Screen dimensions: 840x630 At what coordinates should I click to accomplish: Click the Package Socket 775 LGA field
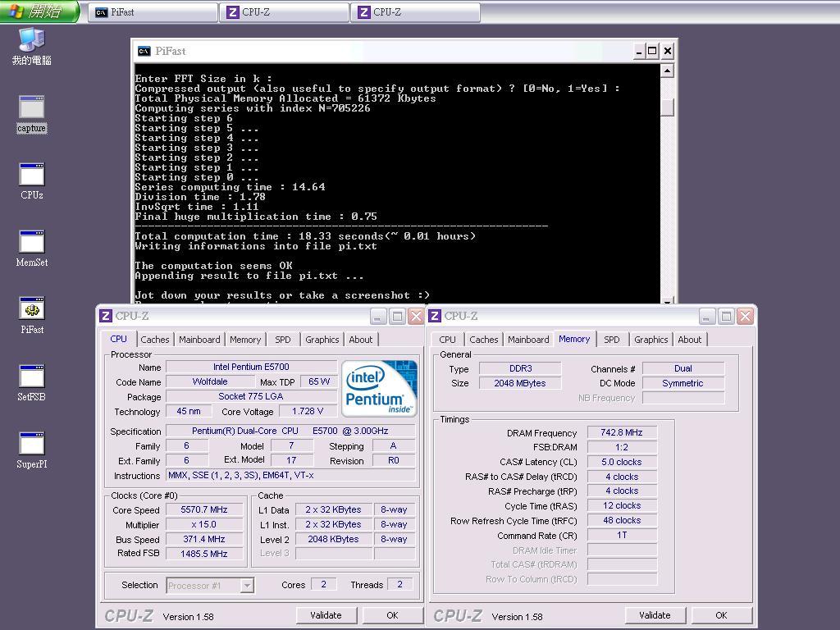point(251,396)
